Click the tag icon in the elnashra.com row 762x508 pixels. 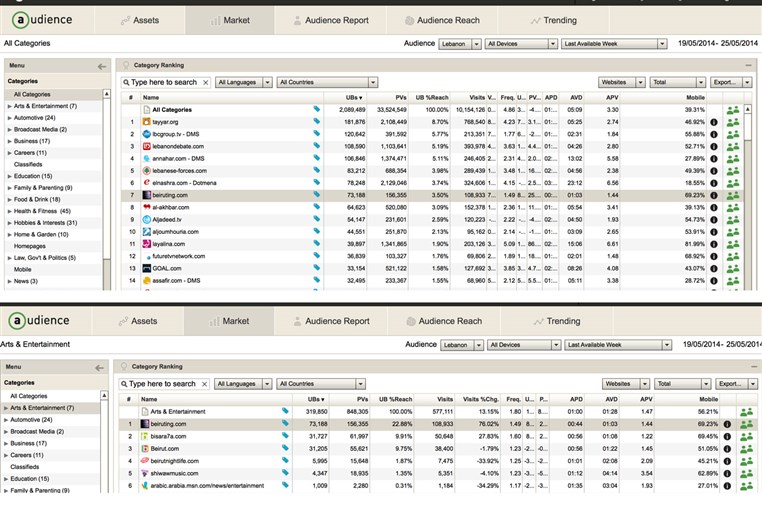[316, 182]
